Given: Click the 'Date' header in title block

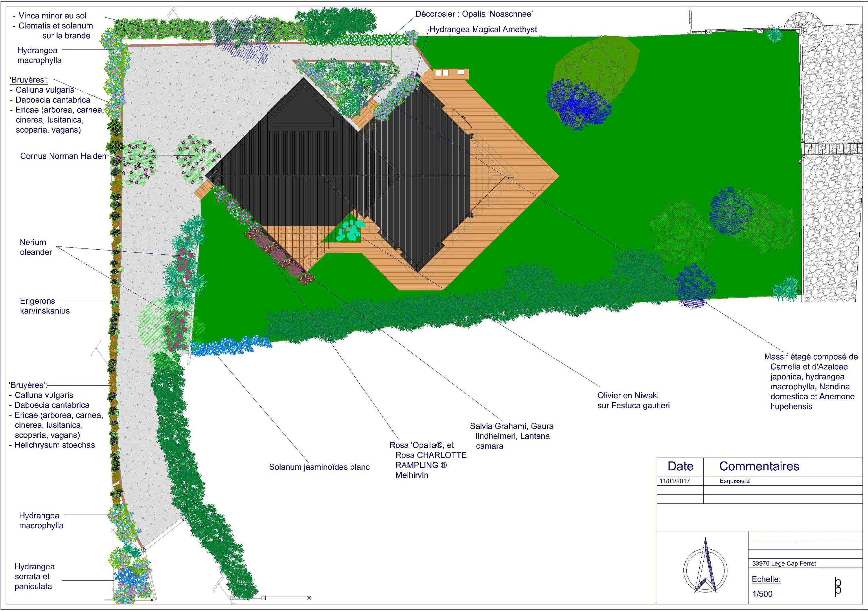Looking at the screenshot, I should pos(680,466).
